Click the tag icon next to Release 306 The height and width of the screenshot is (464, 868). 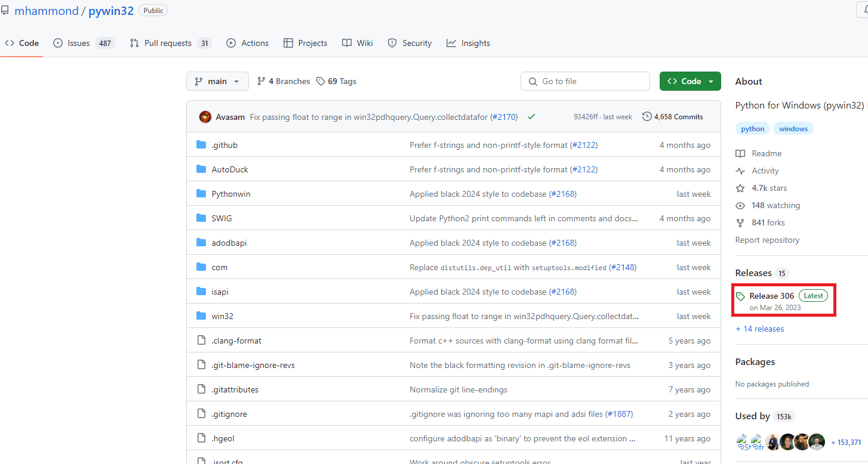tap(741, 296)
